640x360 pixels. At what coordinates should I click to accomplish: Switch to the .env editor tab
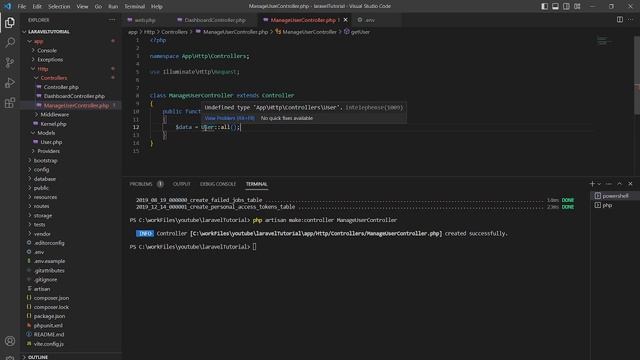tap(369, 20)
